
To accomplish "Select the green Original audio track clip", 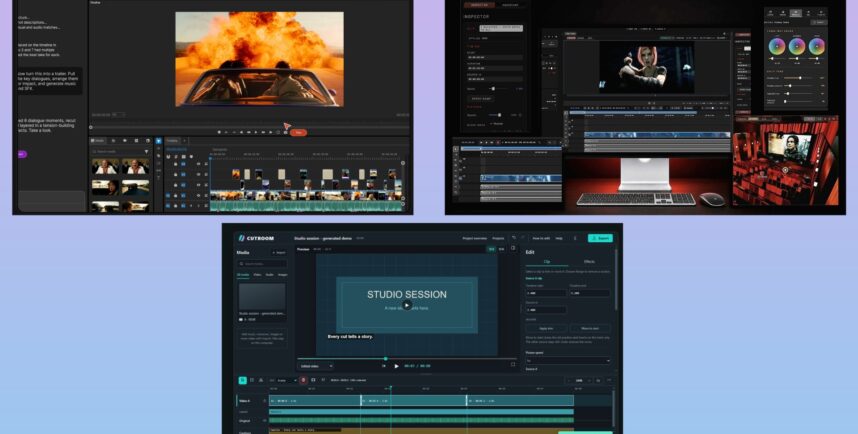I will tap(421, 420).
